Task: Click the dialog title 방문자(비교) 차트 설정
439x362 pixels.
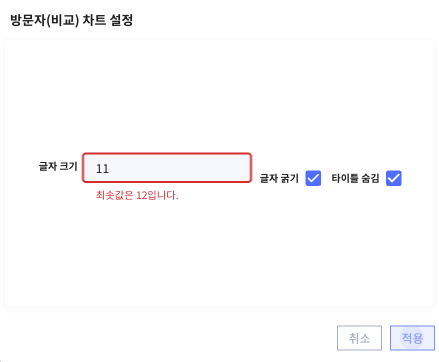Action: click(72, 20)
